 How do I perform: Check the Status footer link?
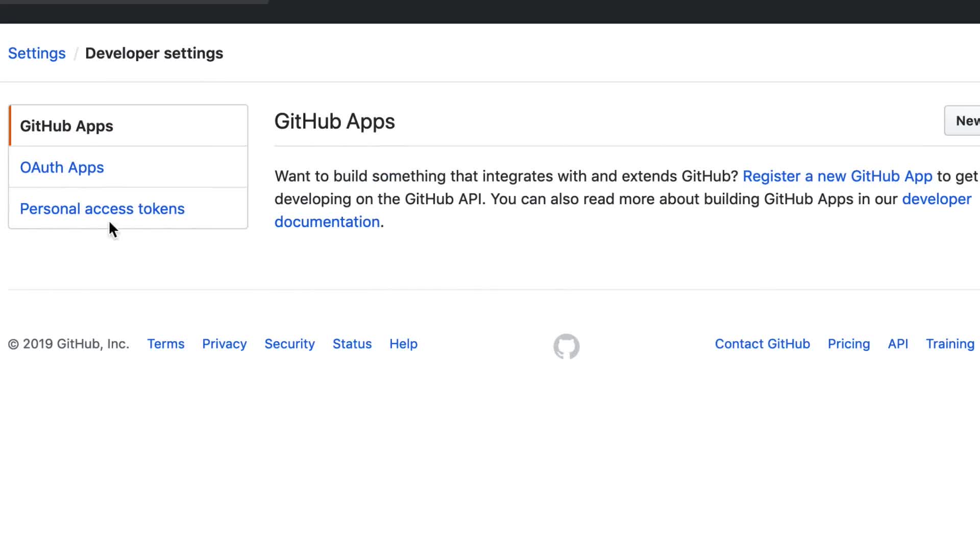(x=352, y=344)
